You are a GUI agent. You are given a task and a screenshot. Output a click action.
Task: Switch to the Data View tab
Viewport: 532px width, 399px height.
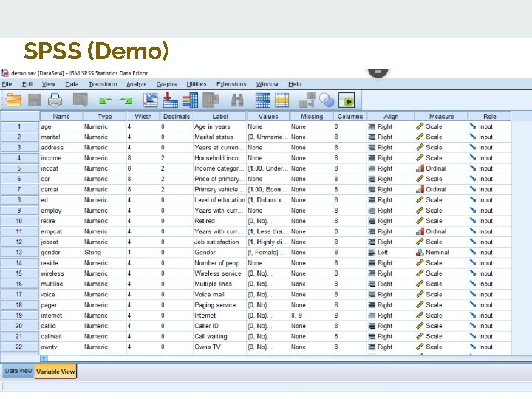tap(18, 371)
